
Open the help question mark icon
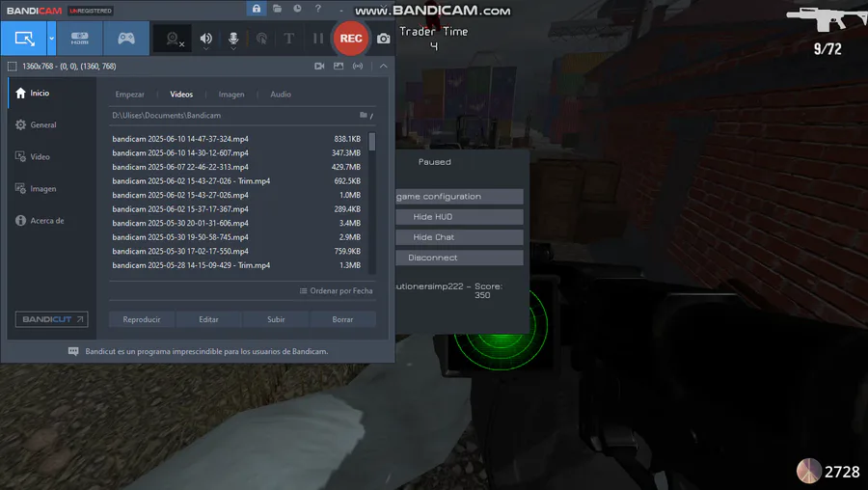(317, 9)
